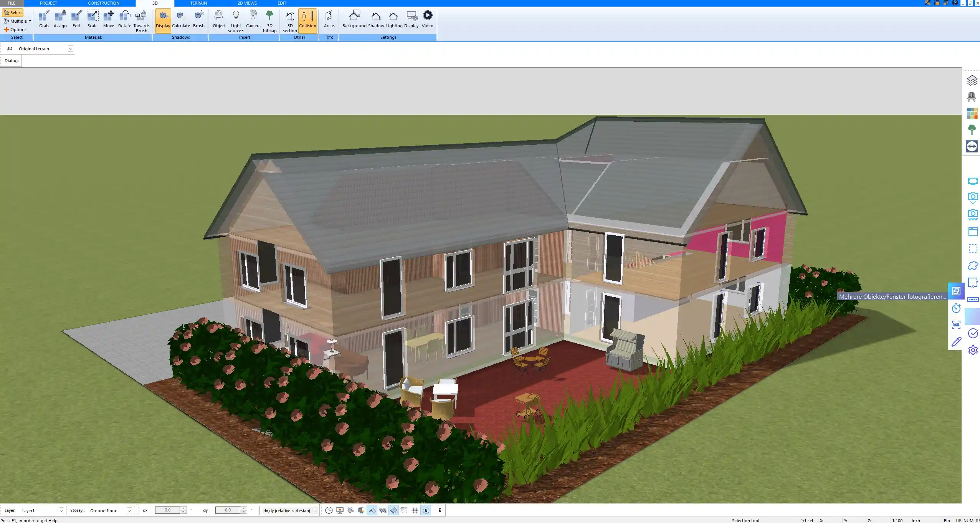
Task: Switch to the TERRAIN ribbon tab
Action: point(198,3)
